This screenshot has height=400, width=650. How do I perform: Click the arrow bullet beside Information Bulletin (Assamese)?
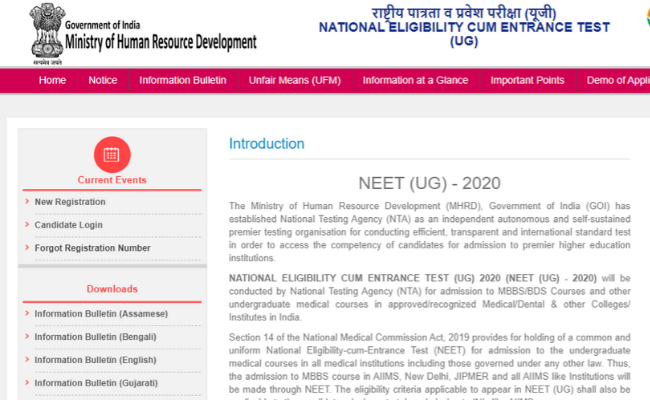tap(27, 313)
